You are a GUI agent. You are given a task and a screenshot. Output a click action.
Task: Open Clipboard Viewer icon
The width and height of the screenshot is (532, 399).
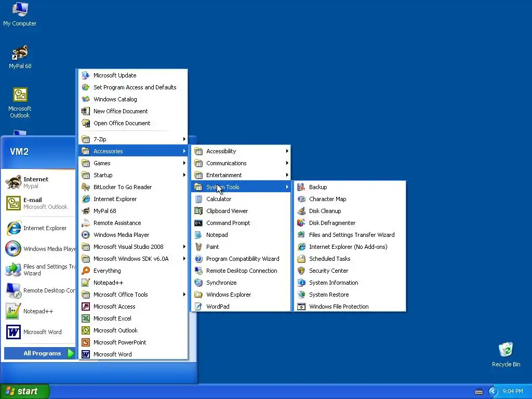[198, 211]
